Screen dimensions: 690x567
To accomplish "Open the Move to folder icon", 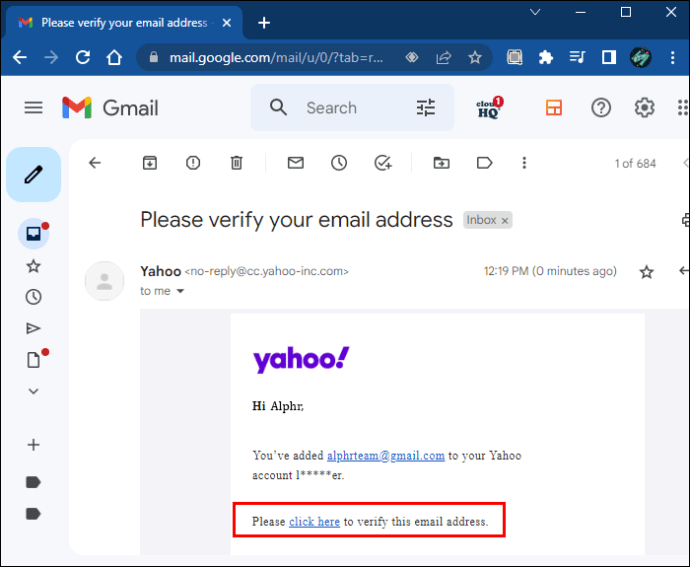I will tap(441, 163).
